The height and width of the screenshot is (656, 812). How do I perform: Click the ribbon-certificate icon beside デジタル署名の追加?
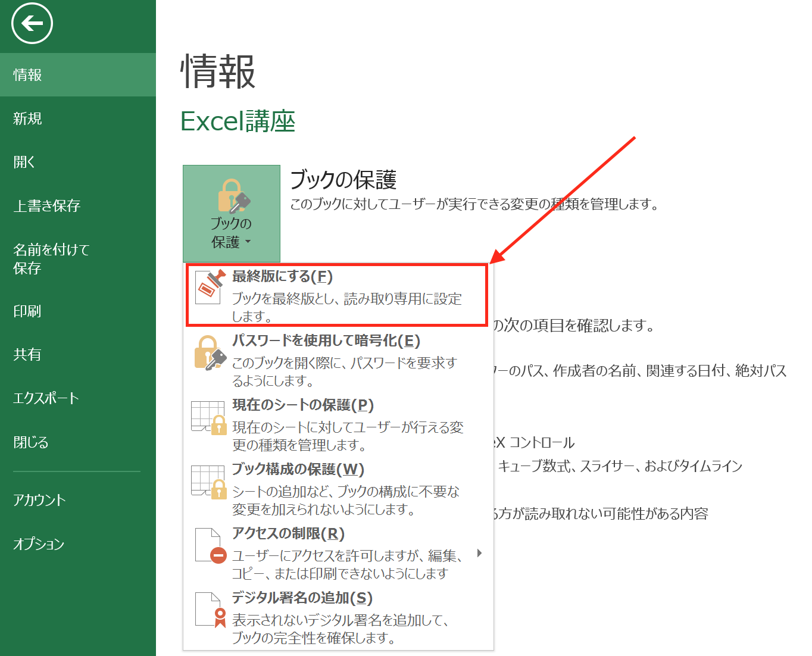pos(210,610)
